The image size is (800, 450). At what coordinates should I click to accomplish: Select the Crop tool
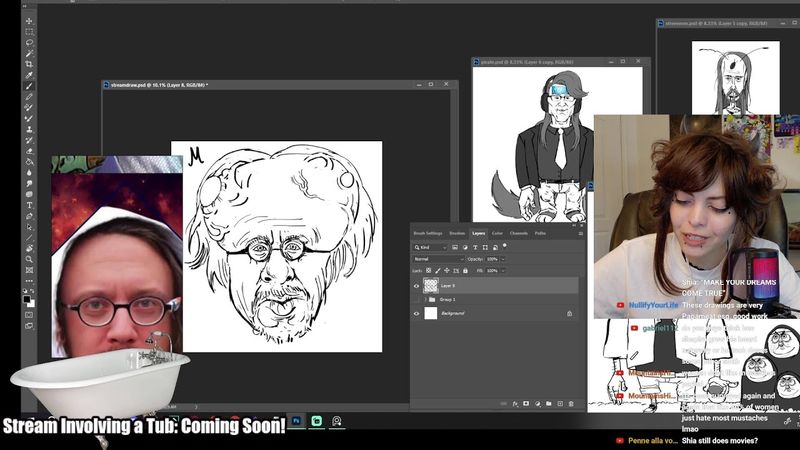pyautogui.click(x=29, y=64)
